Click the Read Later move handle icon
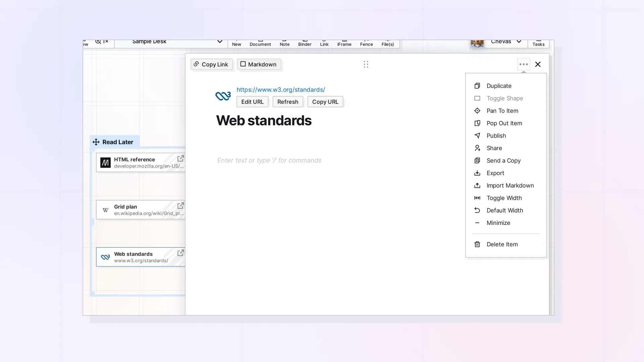The width and height of the screenshot is (644, 362). point(96,142)
